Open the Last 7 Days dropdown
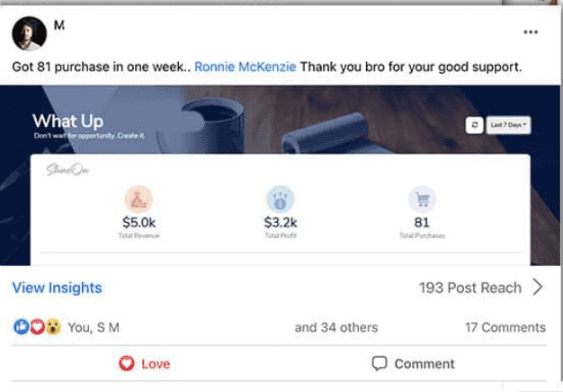The height and width of the screenshot is (392, 563). pos(508,126)
